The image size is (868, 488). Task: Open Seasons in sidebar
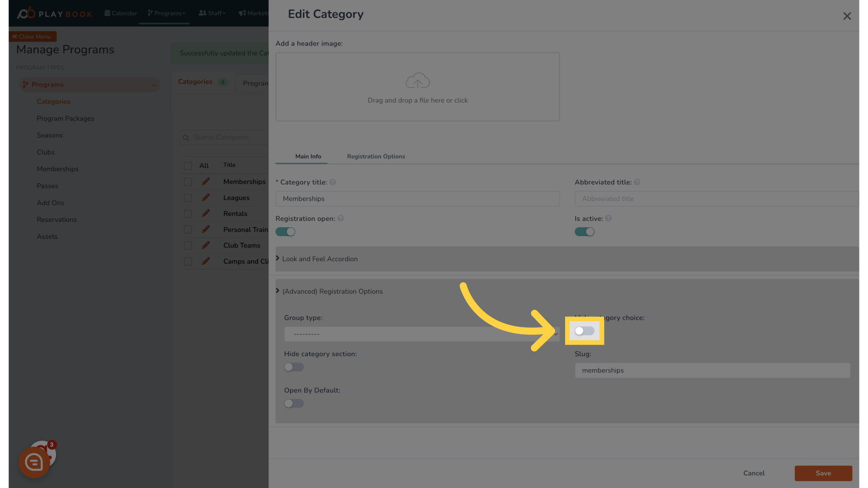click(x=50, y=135)
